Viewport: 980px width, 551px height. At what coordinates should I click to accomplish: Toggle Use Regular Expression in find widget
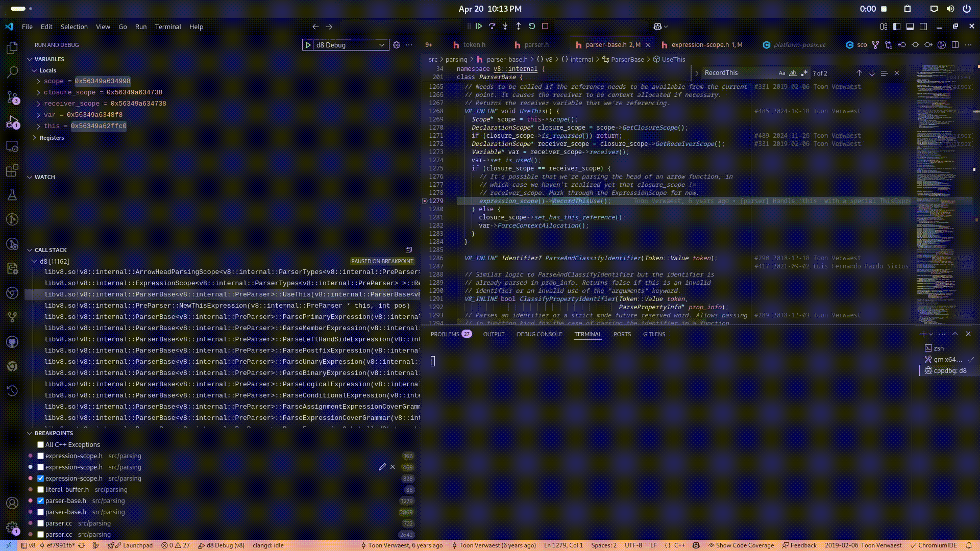click(x=804, y=73)
